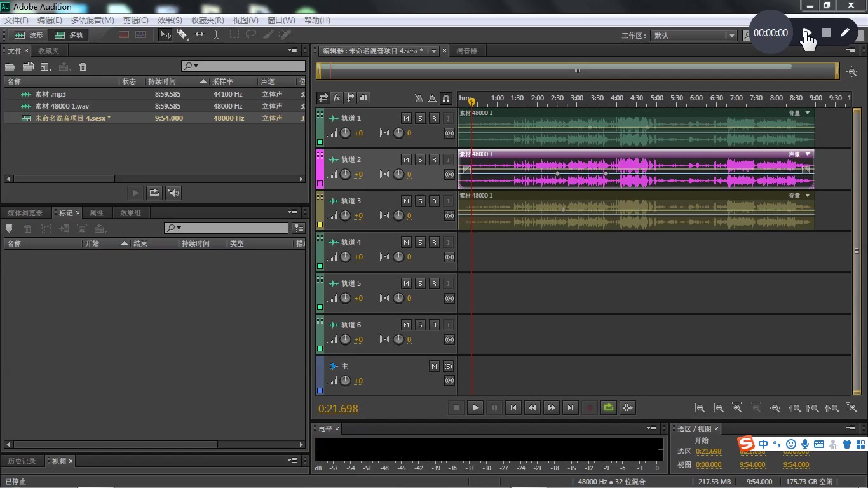The image size is (868, 488).
Task: Click zoom in time icon
Action: [x=737, y=409]
